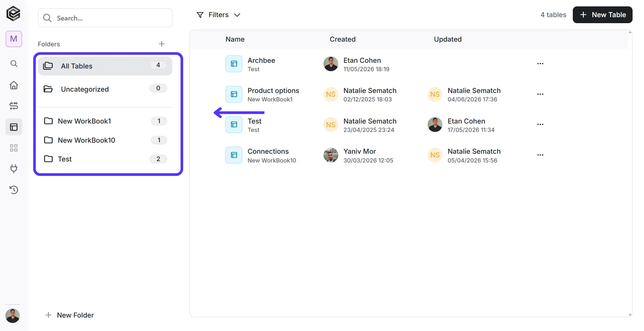The height and width of the screenshot is (331, 644).
Task: Open the history clock icon
Action: click(x=14, y=190)
